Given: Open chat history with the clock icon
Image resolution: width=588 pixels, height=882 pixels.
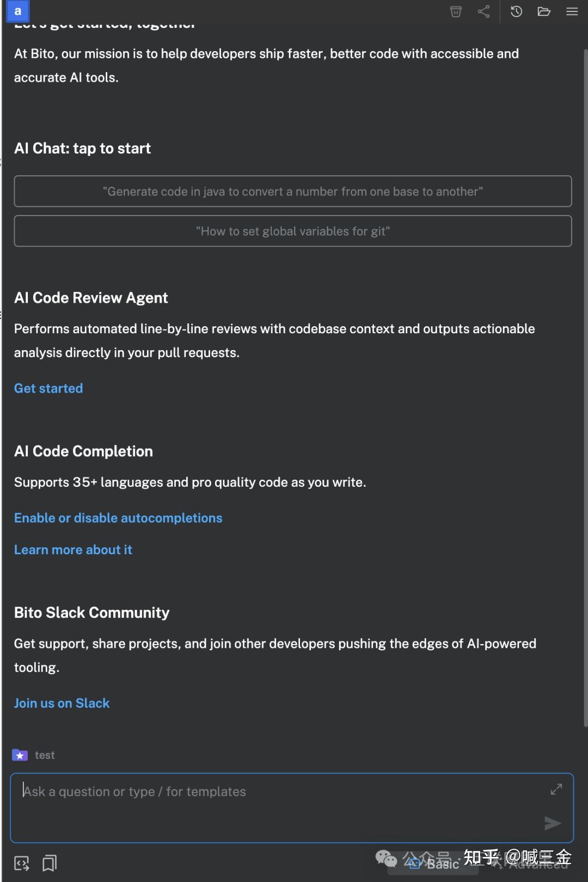Looking at the screenshot, I should click(x=516, y=11).
